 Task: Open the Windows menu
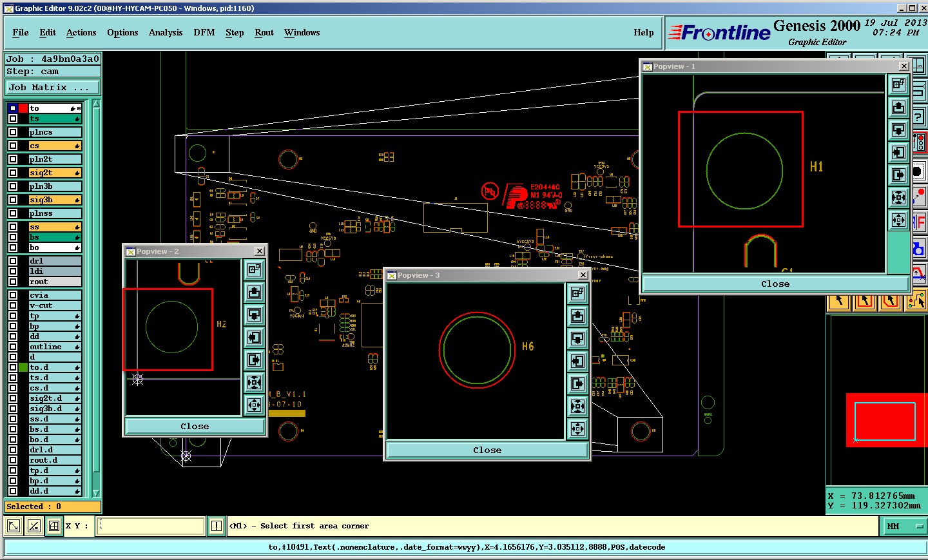(x=302, y=33)
